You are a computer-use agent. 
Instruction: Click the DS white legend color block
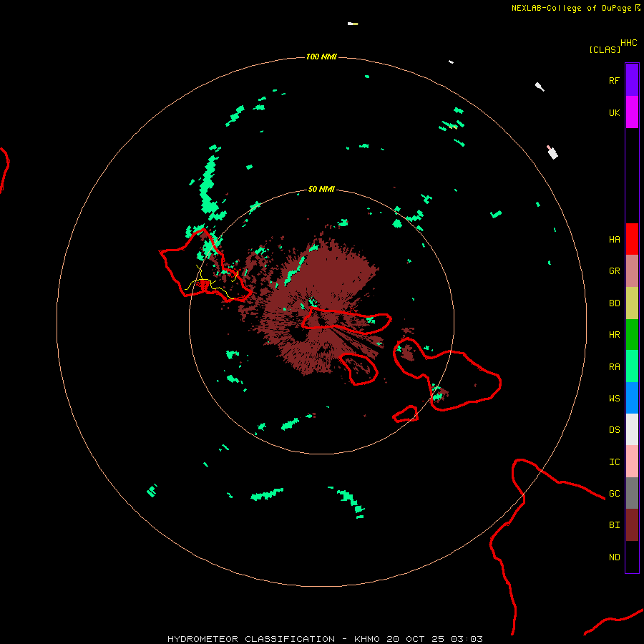pyautogui.click(x=632, y=429)
